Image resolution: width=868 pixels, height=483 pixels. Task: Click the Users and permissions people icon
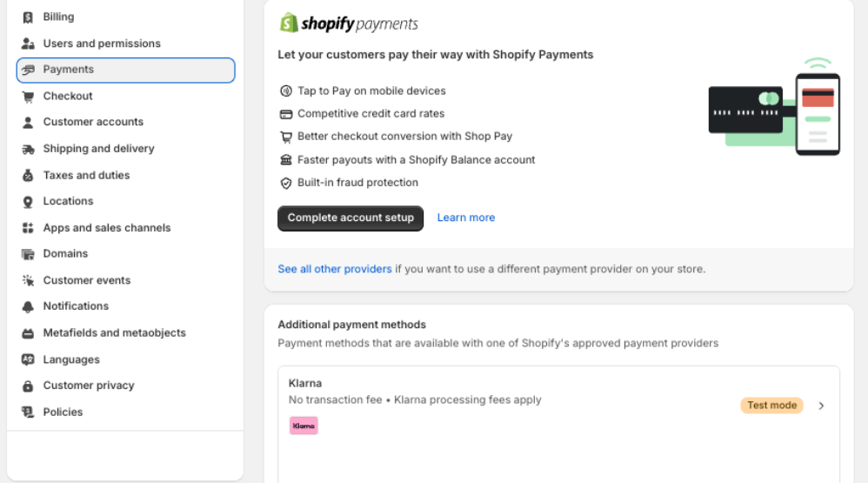tap(27, 44)
